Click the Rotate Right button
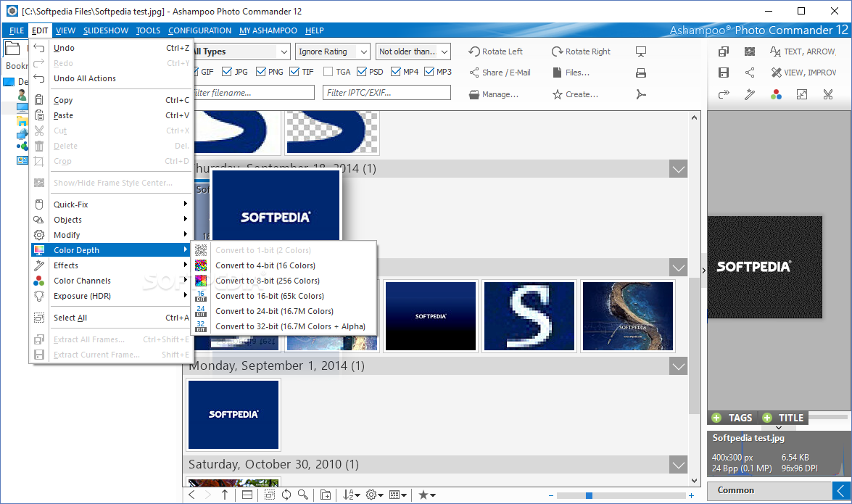The image size is (852, 504). 581,51
